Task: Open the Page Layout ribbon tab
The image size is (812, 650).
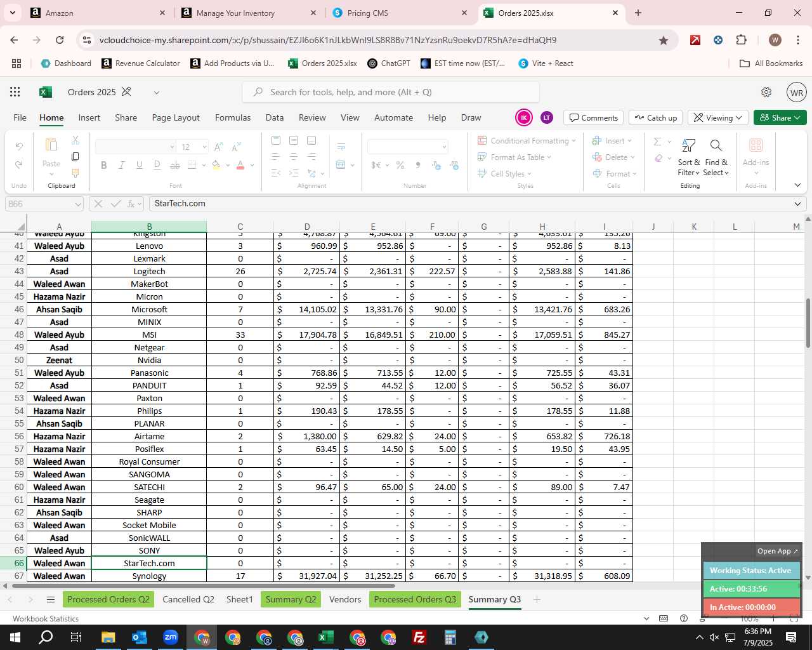Action: click(x=176, y=117)
